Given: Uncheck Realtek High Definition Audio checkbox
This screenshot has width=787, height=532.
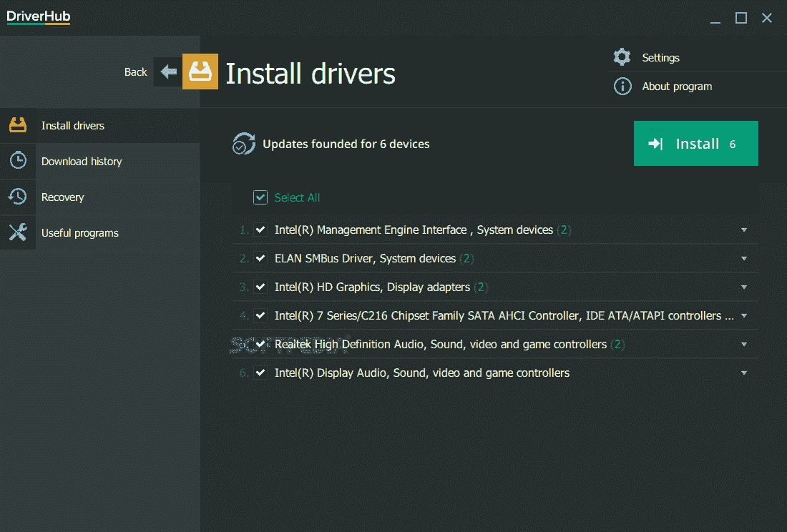Looking at the screenshot, I should click(260, 344).
